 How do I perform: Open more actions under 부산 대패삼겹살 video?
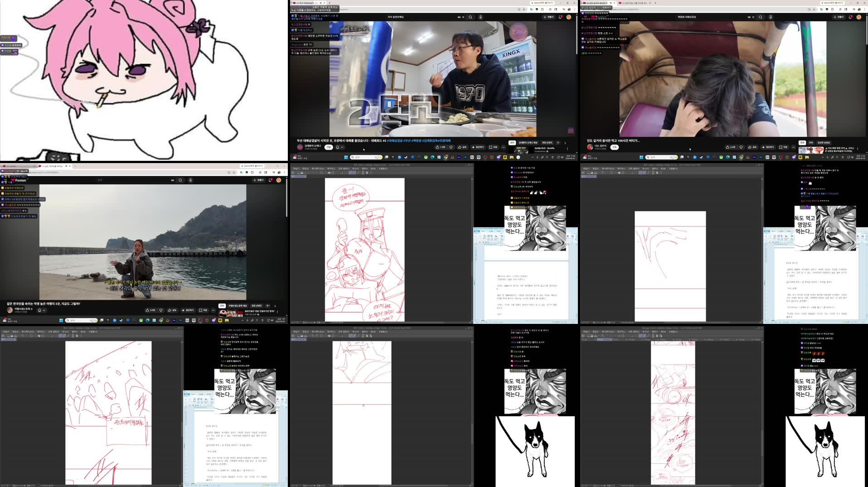(503, 147)
